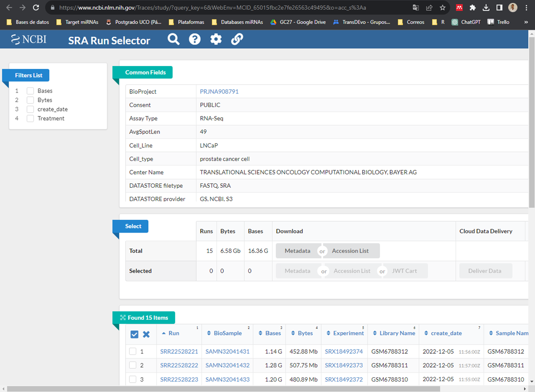Image resolution: width=535 pixels, height=392 pixels.
Task: Bookmark page using the star icon
Action: point(443,8)
